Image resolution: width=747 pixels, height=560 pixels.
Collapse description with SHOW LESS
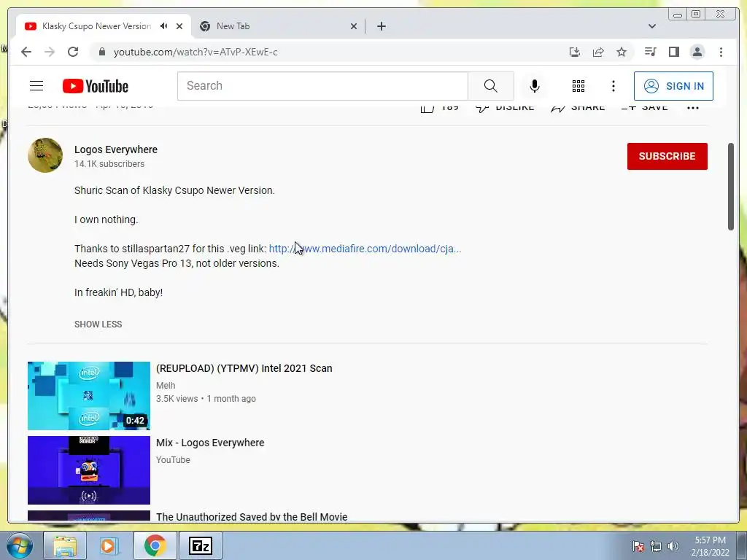click(x=98, y=324)
